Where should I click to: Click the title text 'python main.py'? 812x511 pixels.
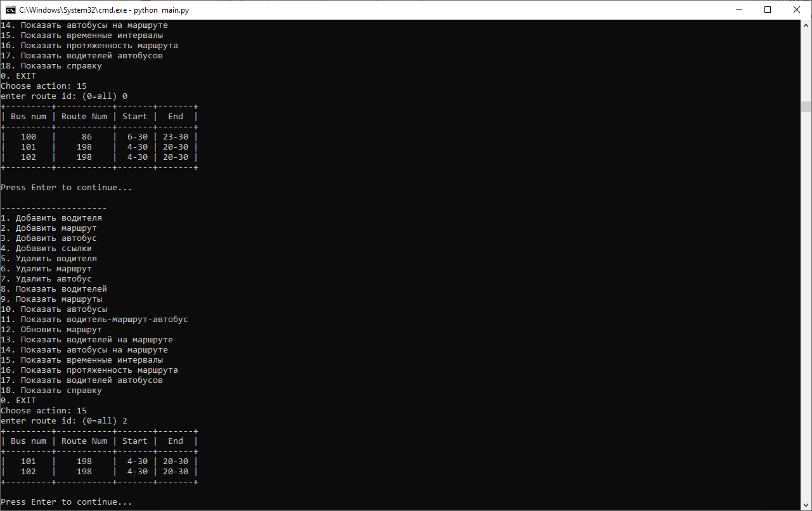161,10
